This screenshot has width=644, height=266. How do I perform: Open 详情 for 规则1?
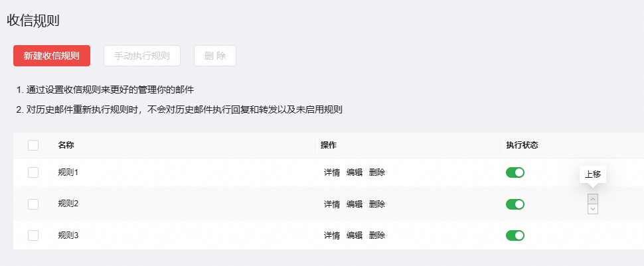(332, 172)
